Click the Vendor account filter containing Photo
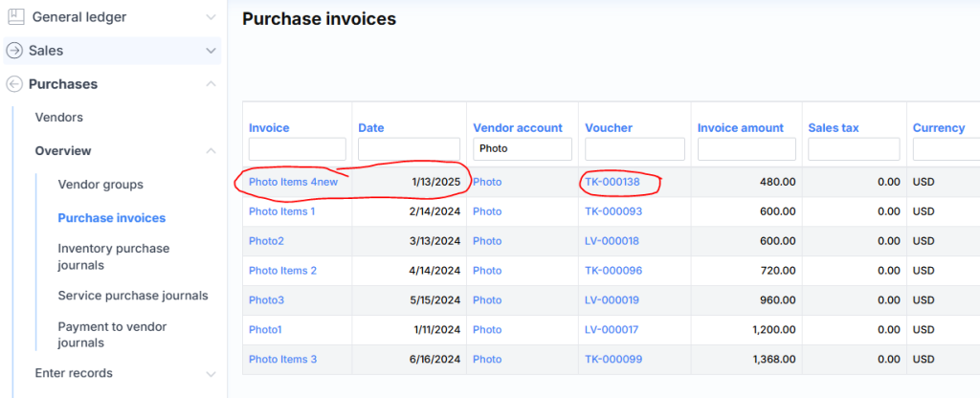Image resolution: width=980 pixels, height=398 pixels. [x=522, y=149]
